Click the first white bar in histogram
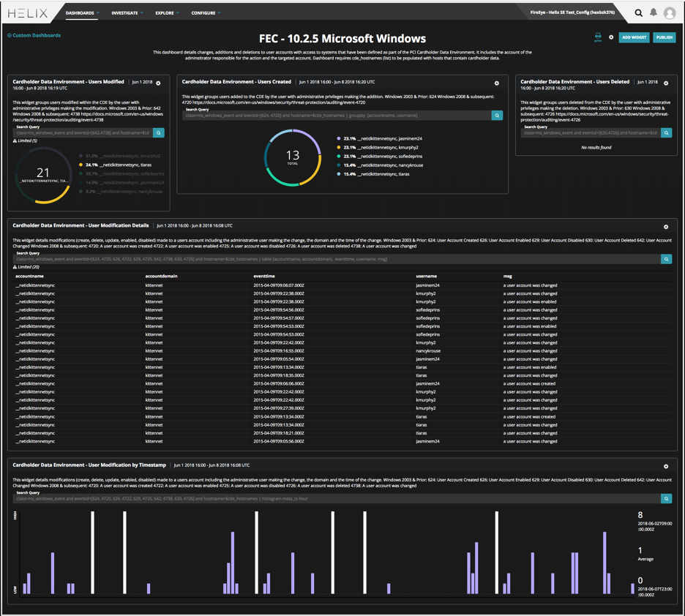This screenshot has width=685, height=616. tap(92, 552)
